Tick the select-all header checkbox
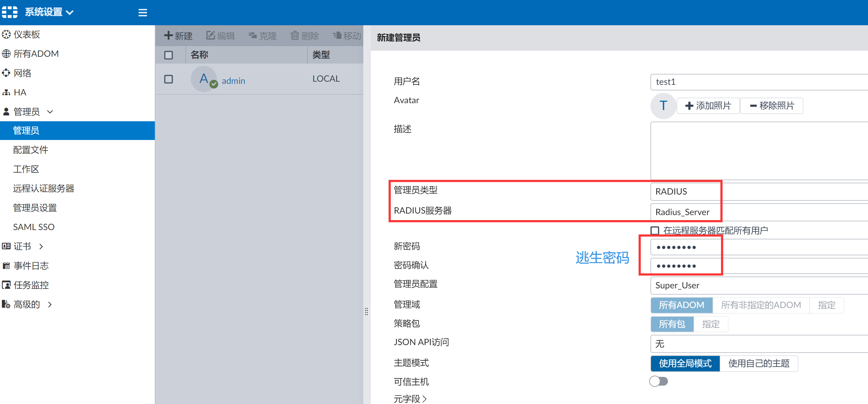The height and width of the screenshot is (404, 868). 169,55
